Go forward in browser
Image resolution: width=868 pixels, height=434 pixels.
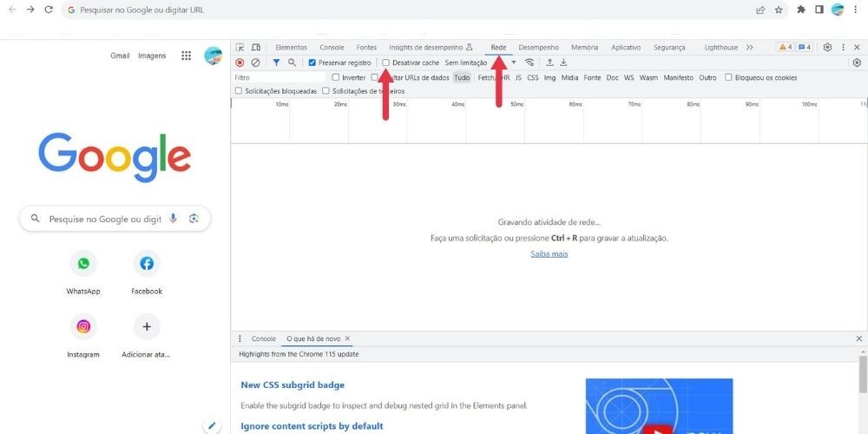(30, 10)
